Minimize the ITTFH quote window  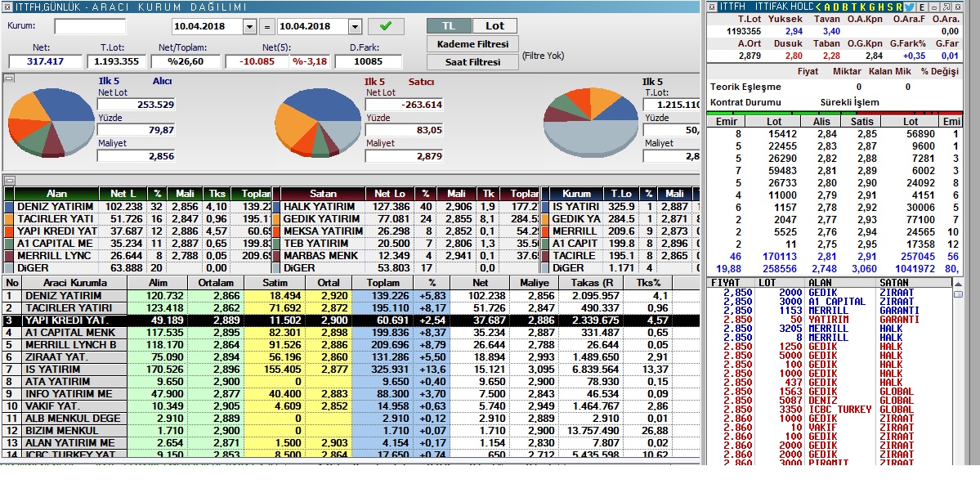[x=933, y=7]
